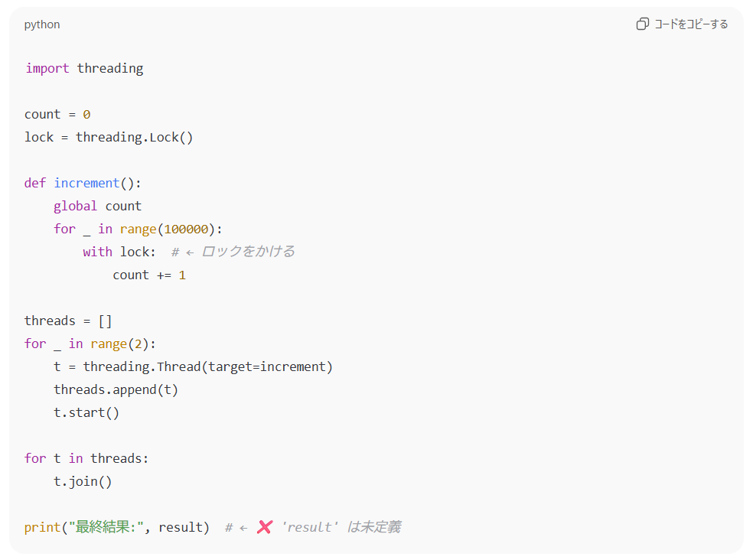Viewport: 753px width, 560px height.
Task: Click the threading.Lock() call
Action: [x=134, y=137]
